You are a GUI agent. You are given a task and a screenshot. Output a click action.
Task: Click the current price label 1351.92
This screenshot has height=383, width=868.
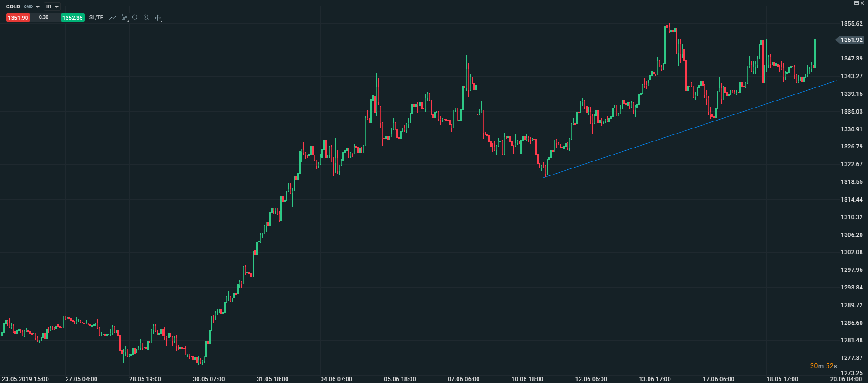(x=852, y=40)
